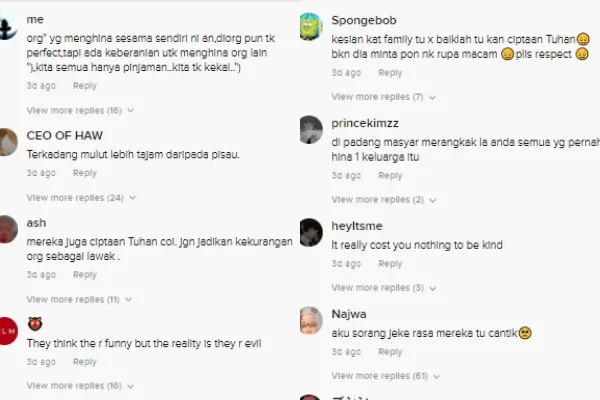The height and width of the screenshot is (400, 600).
Task: Expand 61 replies under Najwa's comment
Action: tap(386, 376)
